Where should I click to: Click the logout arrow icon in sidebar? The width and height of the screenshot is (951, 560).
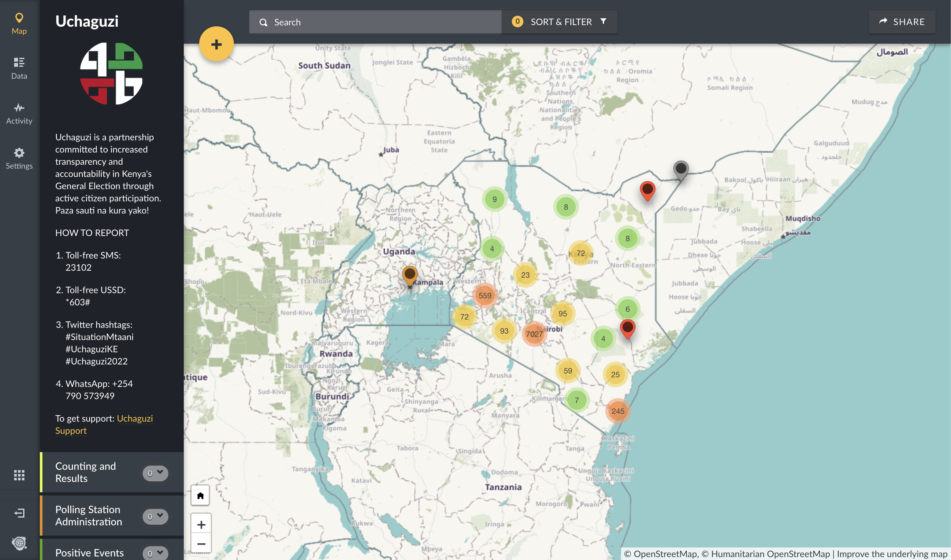click(19, 513)
